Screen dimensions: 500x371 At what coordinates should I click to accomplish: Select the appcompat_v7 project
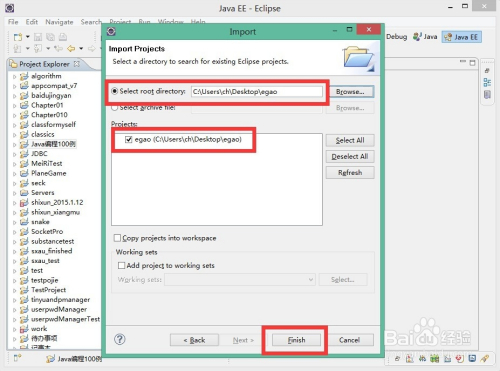tap(54, 86)
